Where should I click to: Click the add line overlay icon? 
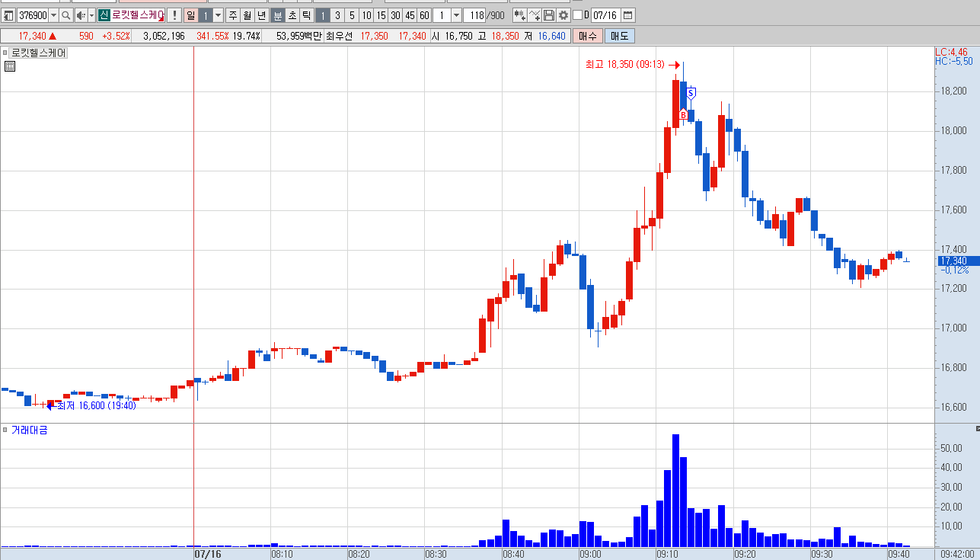pos(535,15)
